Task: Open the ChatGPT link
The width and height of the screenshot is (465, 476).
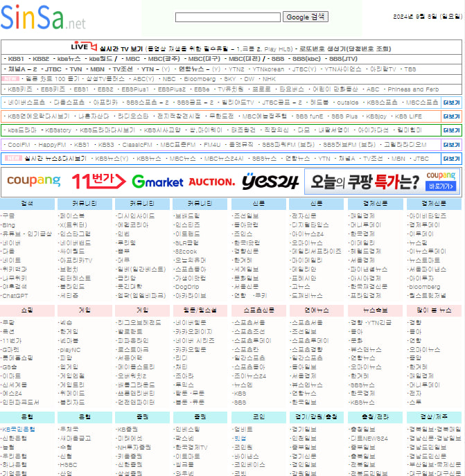Action: [x=15, y=296]
